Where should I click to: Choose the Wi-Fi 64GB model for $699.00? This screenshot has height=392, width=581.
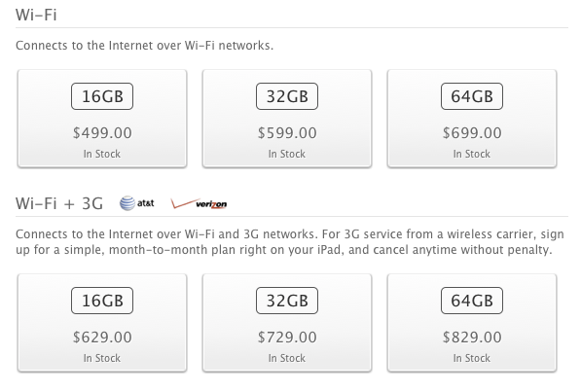pyautogui.click(x=472, y=119)
